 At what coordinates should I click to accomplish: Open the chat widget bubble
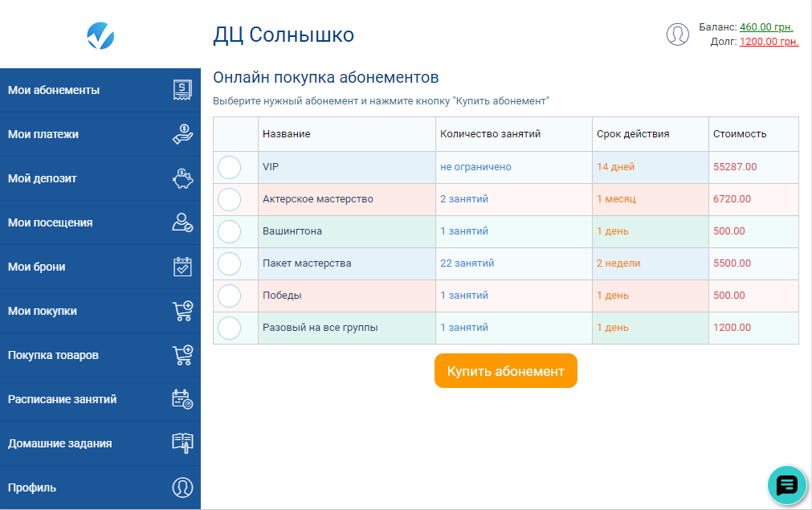pyautogui.click(x=786, y=485)
